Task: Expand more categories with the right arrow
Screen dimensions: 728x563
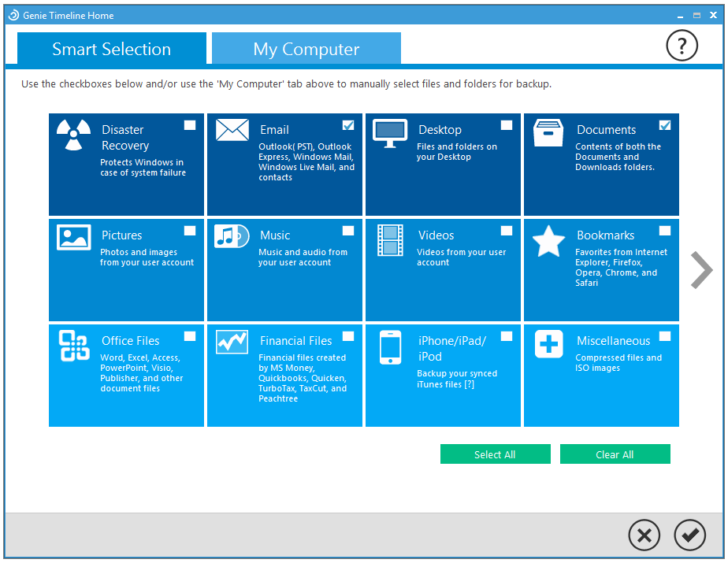Action: 700,270
